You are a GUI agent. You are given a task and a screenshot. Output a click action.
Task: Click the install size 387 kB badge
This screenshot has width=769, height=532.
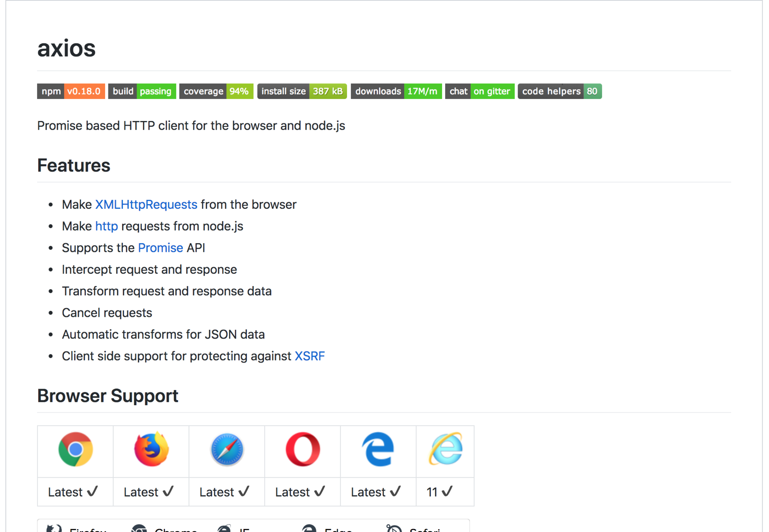click(x=302, y=91)
